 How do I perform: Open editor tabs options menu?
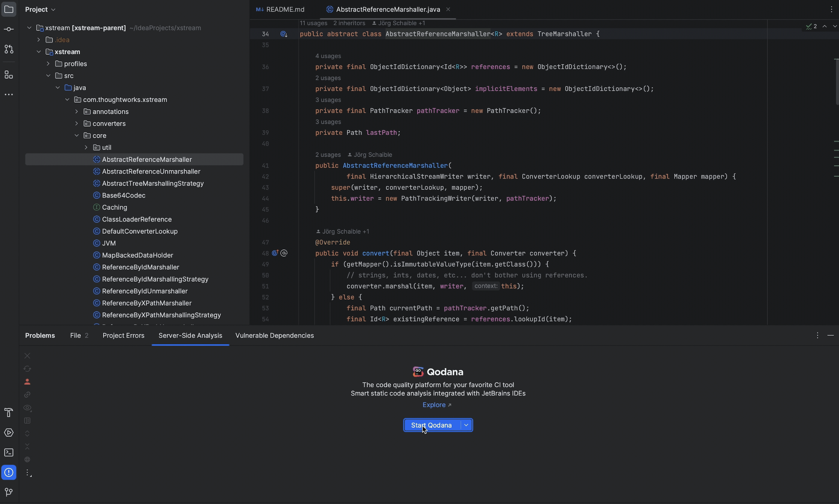click(831, 9)
